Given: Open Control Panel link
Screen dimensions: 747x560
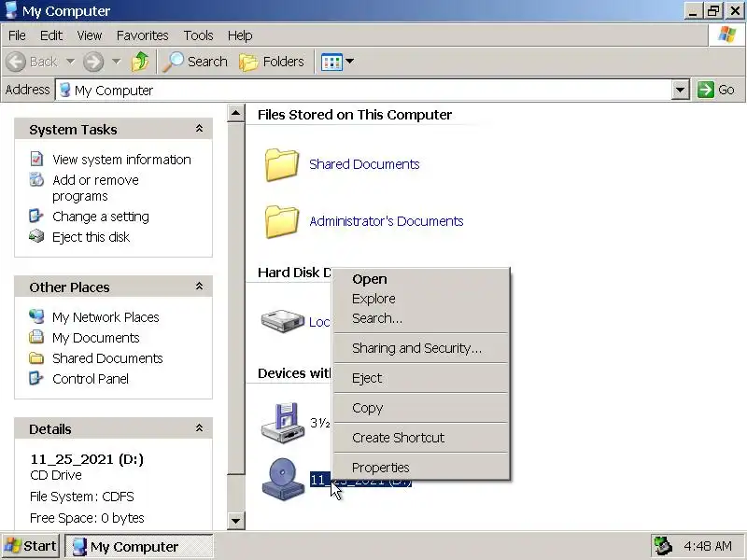Looking at the screenshot, I should pos(91,379).
